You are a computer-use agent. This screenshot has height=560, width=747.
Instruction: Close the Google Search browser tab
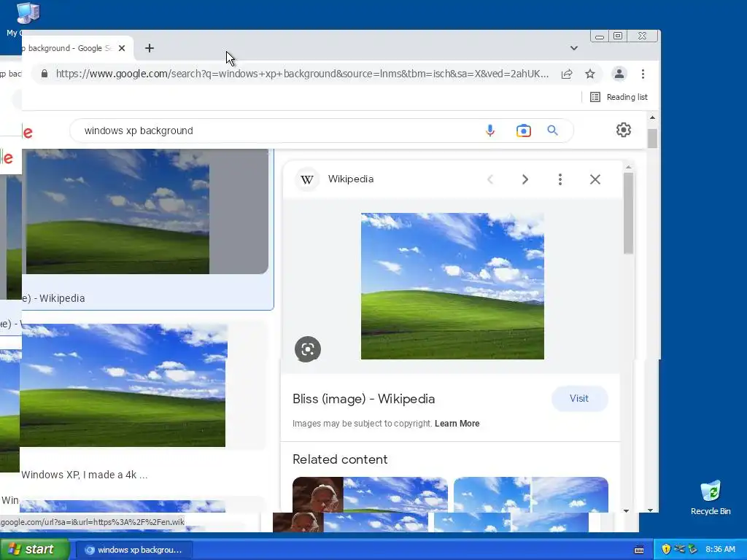pos(122,48)
